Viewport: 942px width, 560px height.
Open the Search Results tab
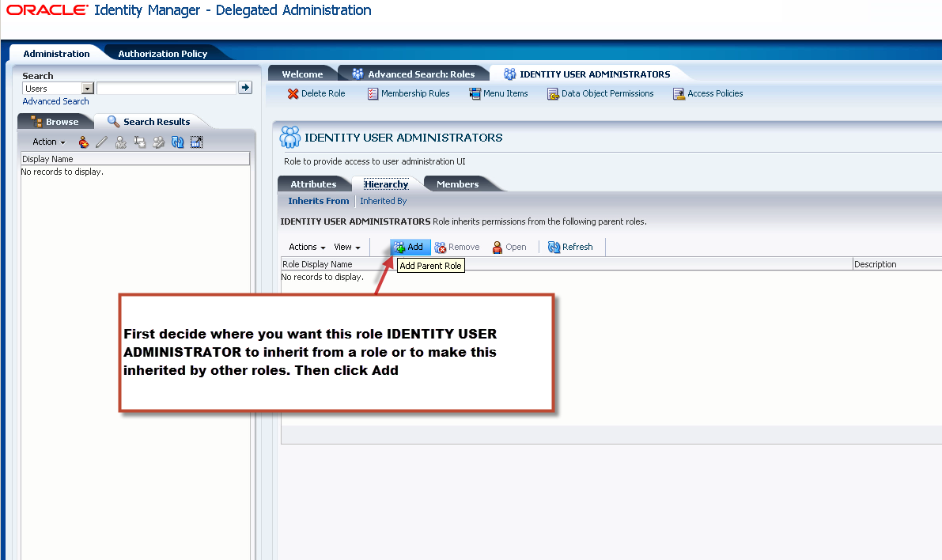click(149, 121)
